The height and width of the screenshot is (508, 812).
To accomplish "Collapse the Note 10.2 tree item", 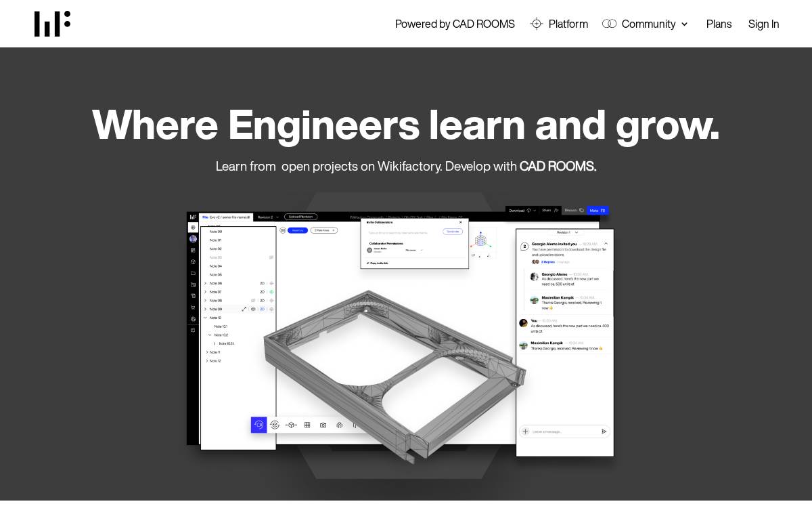I will click(x=210, y=335).
